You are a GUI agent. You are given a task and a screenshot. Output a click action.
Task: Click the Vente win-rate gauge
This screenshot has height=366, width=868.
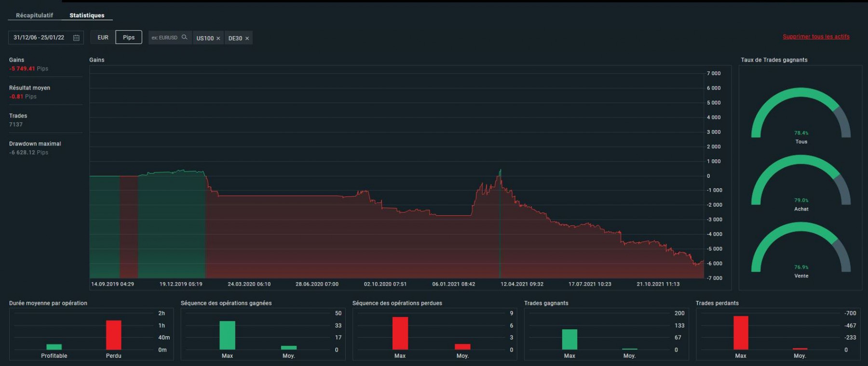click(801, 247)
